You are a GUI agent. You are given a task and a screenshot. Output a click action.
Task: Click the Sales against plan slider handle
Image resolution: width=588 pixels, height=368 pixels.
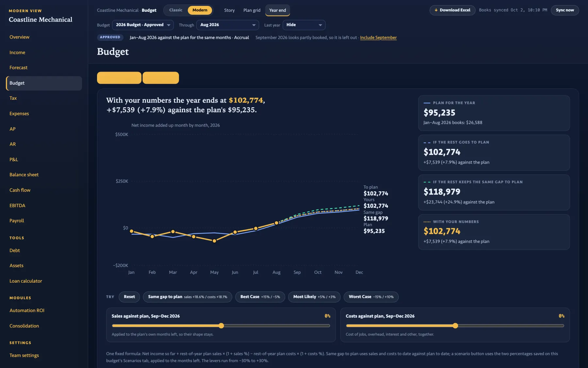pyautogui.click(x=221, y=325)
